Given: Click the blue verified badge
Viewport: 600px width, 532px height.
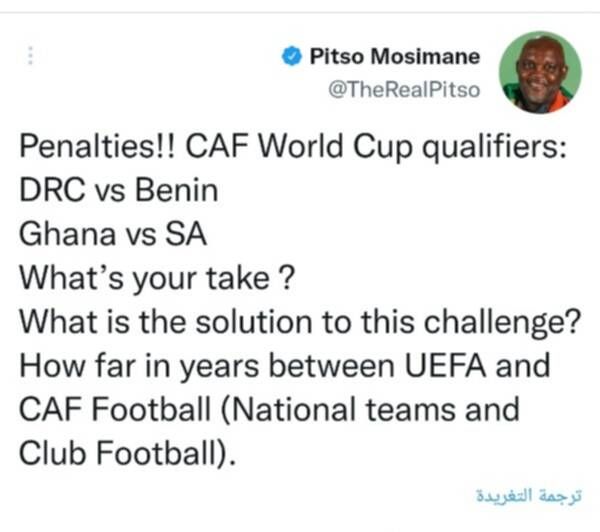Looking at the screenshot, I should click(292, 56).
